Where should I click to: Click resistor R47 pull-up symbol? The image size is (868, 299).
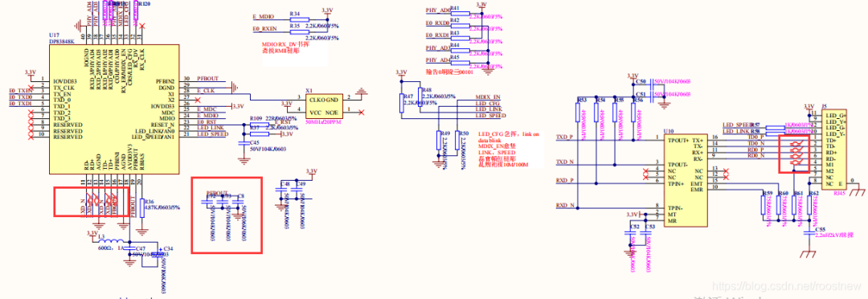[x=403, y=102]
